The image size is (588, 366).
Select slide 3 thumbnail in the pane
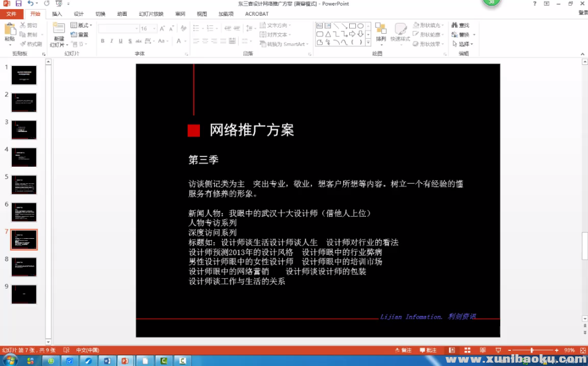[24, 130]
